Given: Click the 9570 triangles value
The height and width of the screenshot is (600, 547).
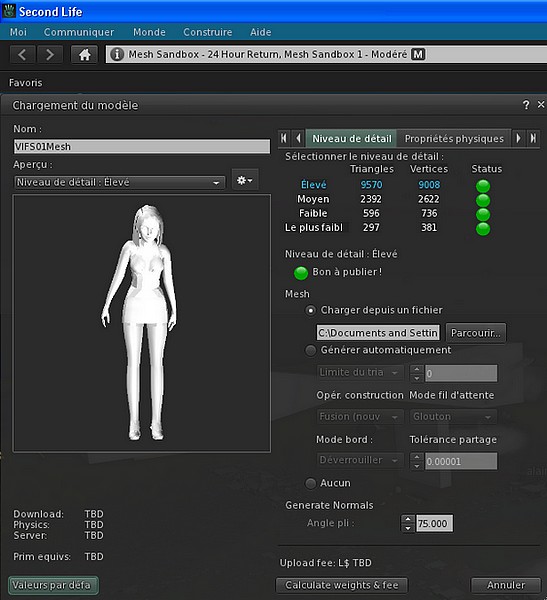Looking at the screenshot, I should coord(371,185).
